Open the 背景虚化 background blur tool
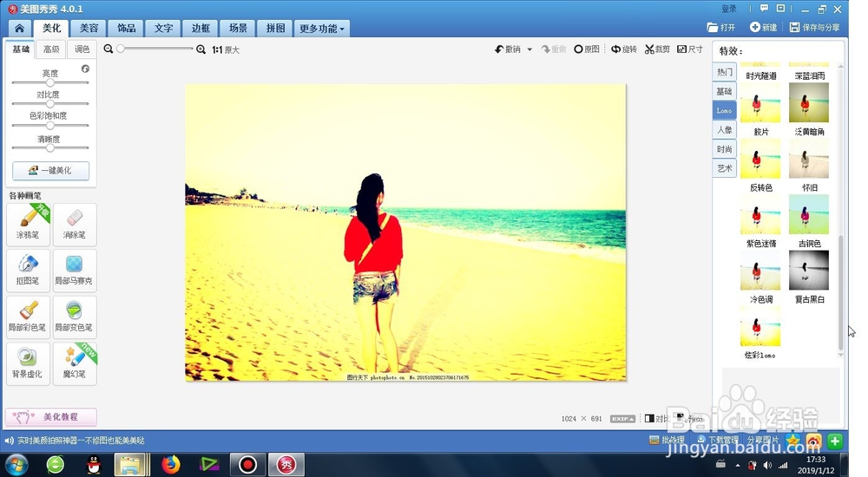This screenshot has height=477, width=868. [29, 363]
